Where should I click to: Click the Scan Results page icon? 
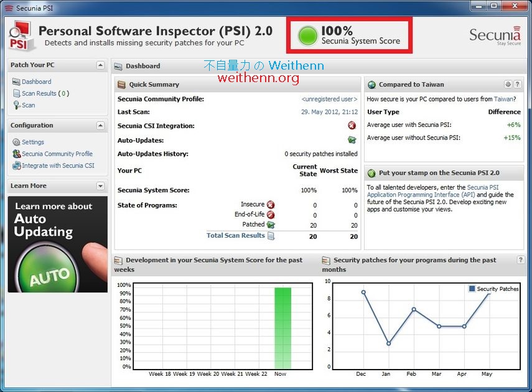click(x=16, y=93)
